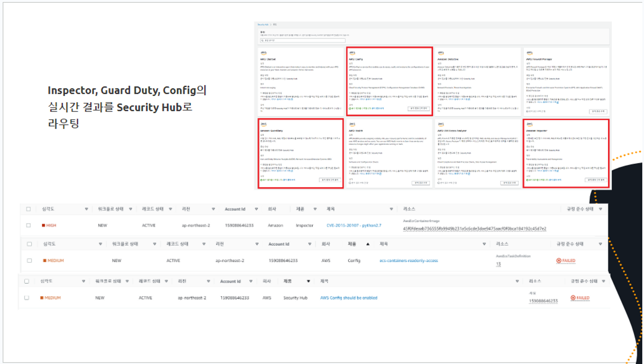
Task: Tick the checkbox for the Security Hub finding
Action: pos(27,298)
